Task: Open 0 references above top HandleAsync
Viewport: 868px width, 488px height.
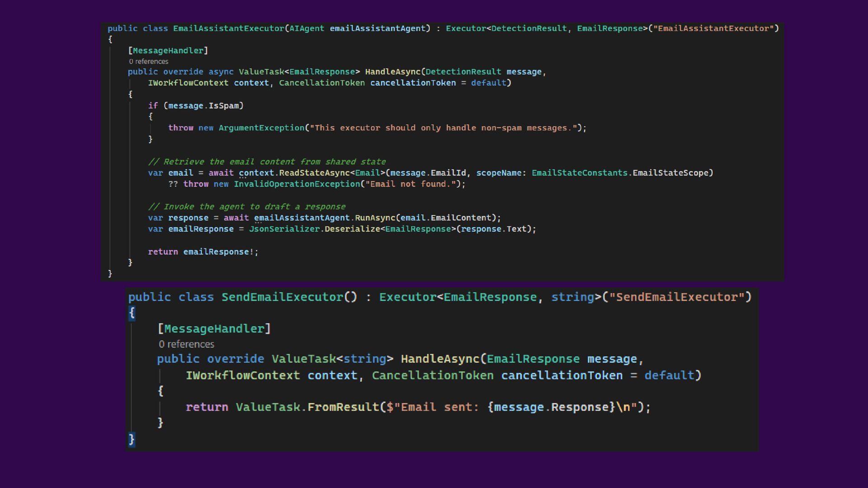Action: (148, 61)
